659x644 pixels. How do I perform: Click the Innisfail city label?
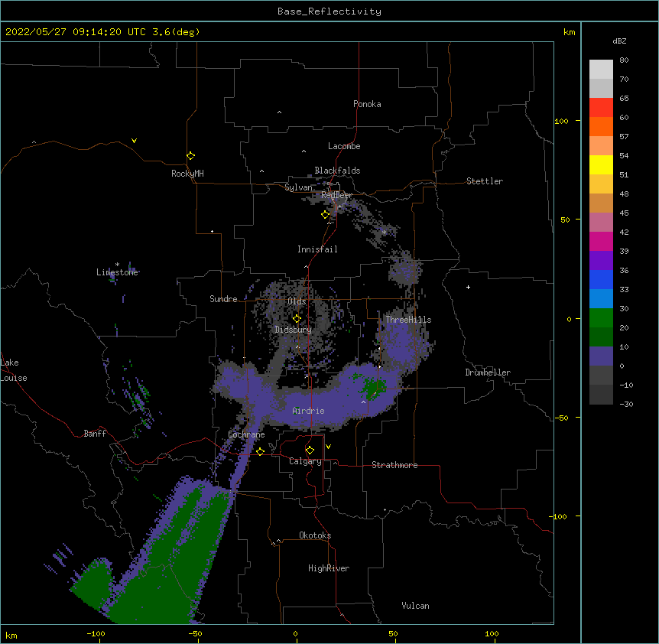pyautogui.click(x=317, y=249)
